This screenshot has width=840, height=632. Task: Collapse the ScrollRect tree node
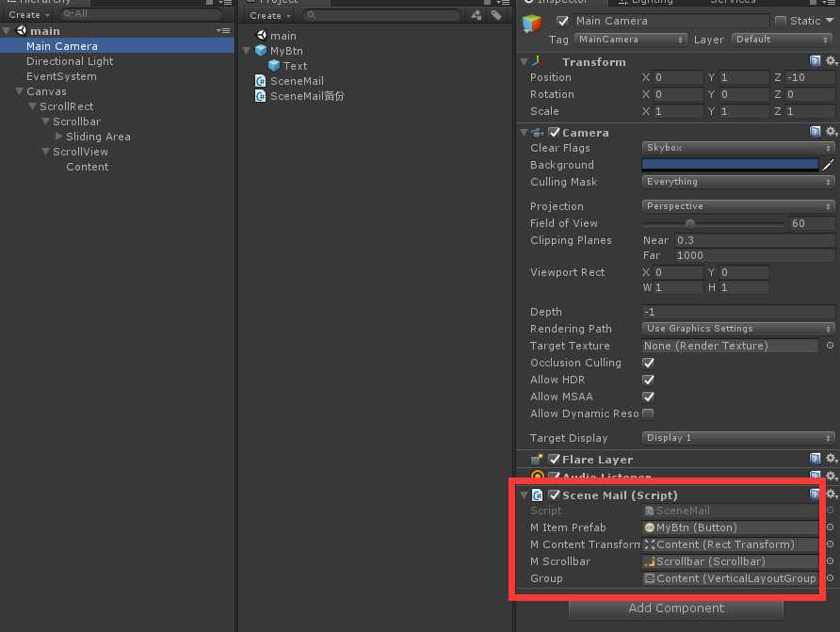point(32,106)
